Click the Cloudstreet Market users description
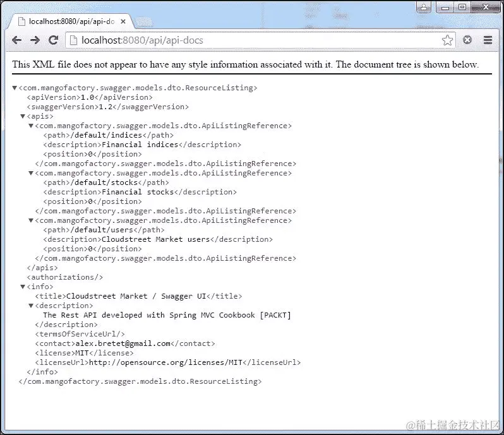The height and width of the screenshot is (435, 504). pos(155,239)
